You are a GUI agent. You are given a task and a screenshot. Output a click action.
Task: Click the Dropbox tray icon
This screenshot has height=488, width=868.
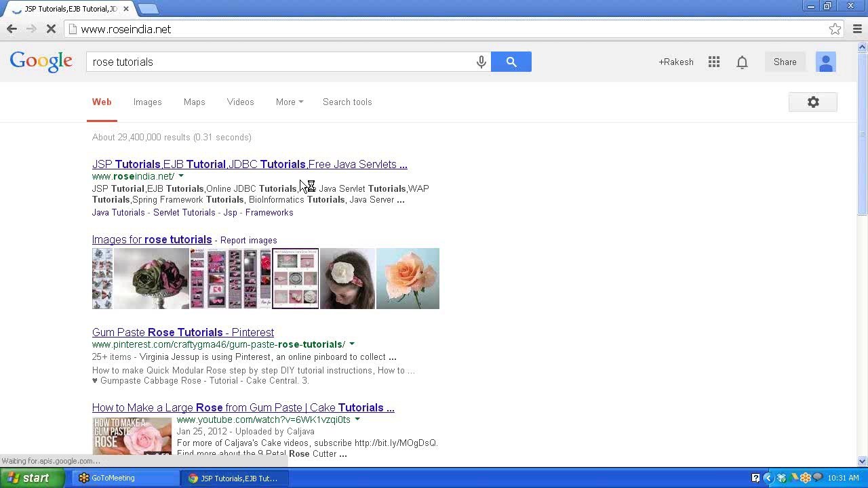pyautogui.click(x=781, y=478)
